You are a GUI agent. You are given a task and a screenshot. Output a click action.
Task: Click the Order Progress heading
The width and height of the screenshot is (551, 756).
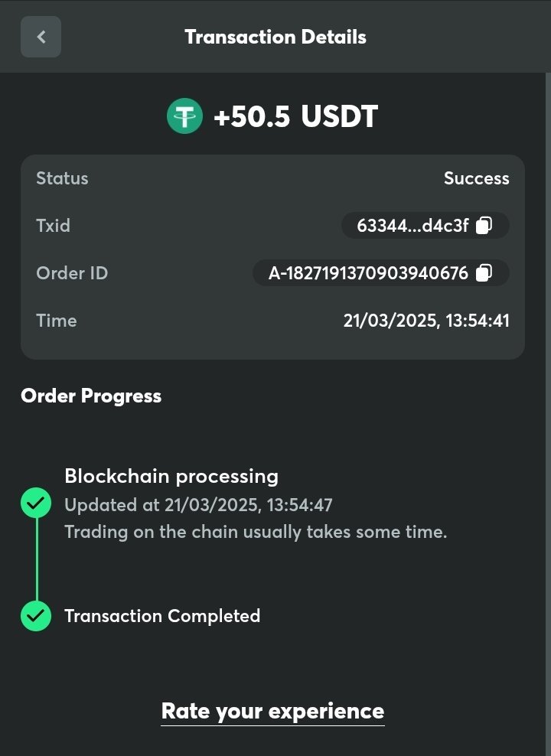pyautogui.click(x=91, y=396)
